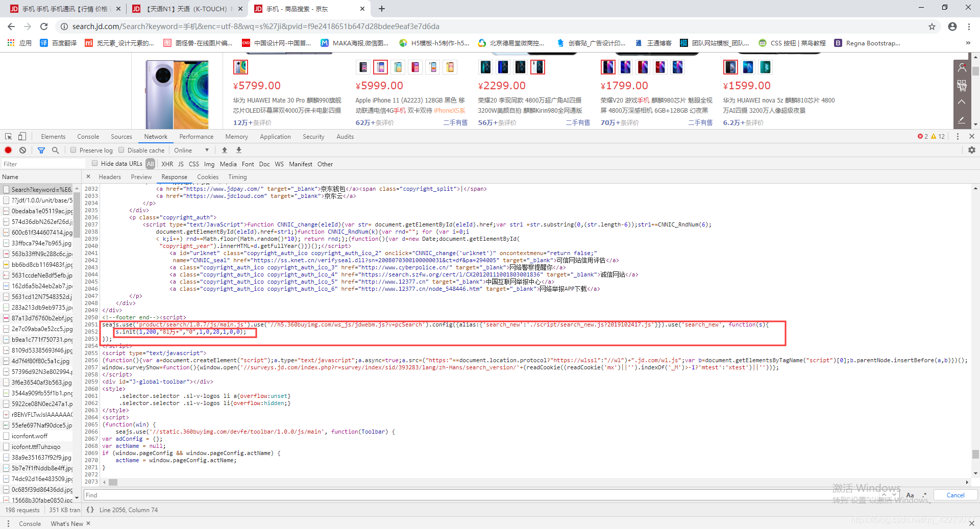The image size is (980, 529).
Task: Click the Find input field
Action: 482,495
